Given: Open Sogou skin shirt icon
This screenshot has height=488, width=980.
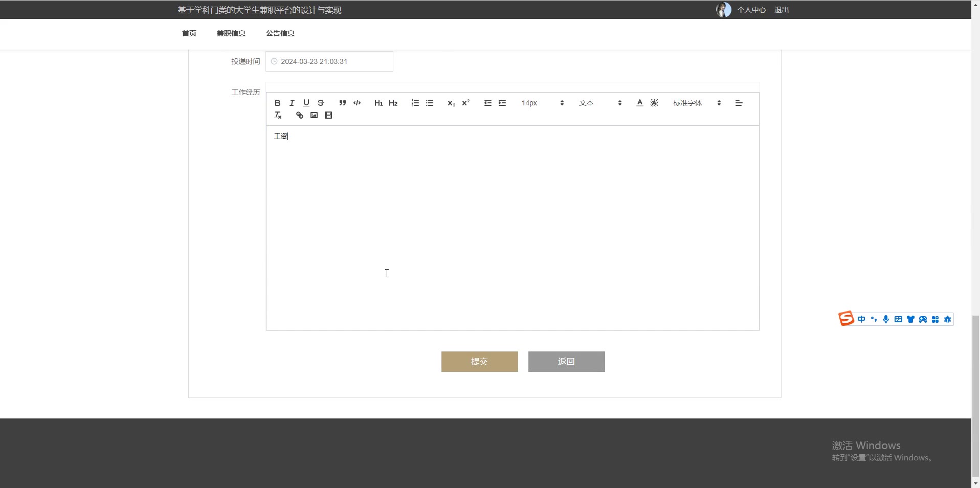Looking at the screenshot, I should (x=910, y=319).
